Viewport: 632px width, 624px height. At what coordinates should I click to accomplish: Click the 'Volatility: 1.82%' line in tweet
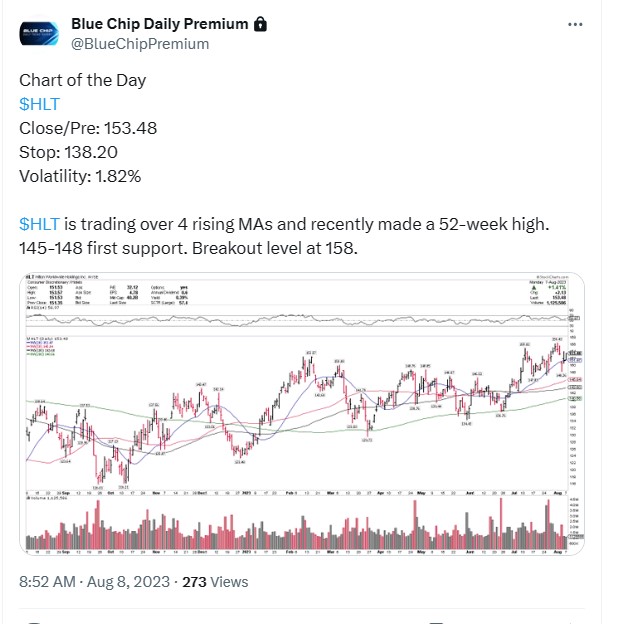tap(80, 176)
